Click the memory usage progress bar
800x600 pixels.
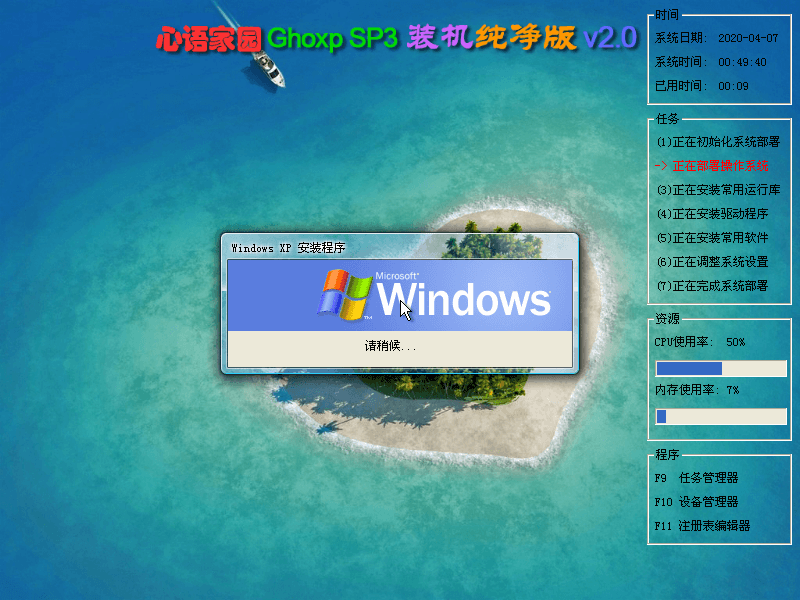pos(721,416)
